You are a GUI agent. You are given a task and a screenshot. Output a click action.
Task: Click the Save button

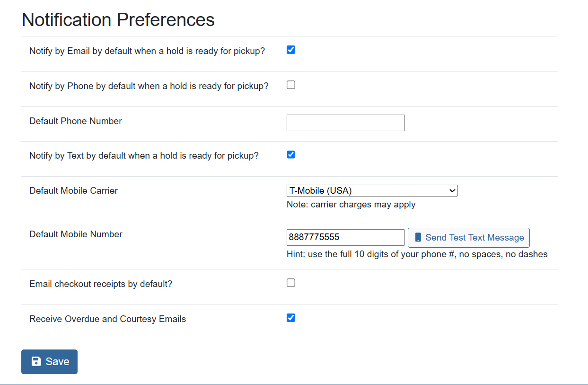[49, 361]
